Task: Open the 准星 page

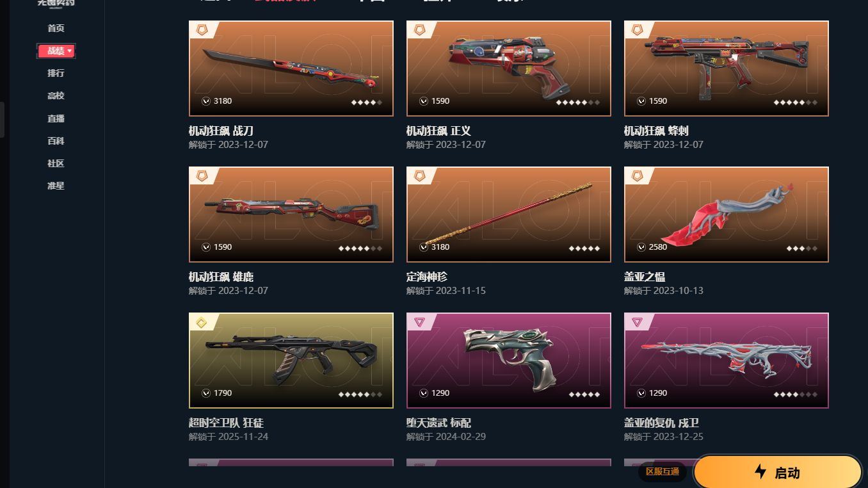Action: (x=56, y=186)
